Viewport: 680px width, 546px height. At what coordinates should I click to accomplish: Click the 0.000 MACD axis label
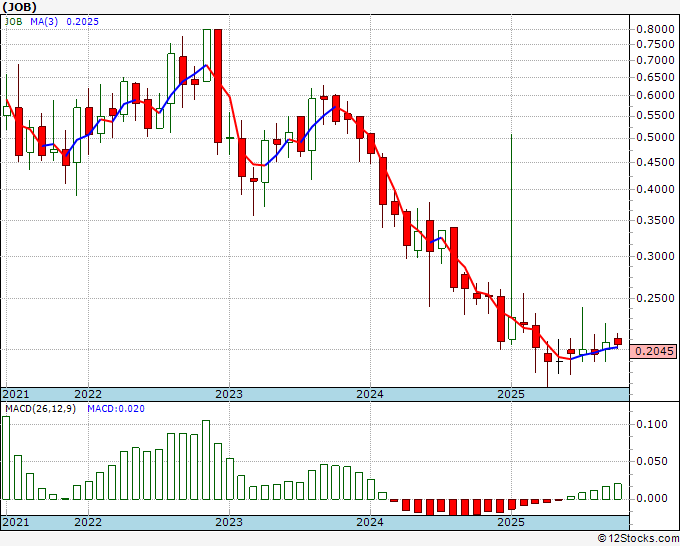pos(652,498)
